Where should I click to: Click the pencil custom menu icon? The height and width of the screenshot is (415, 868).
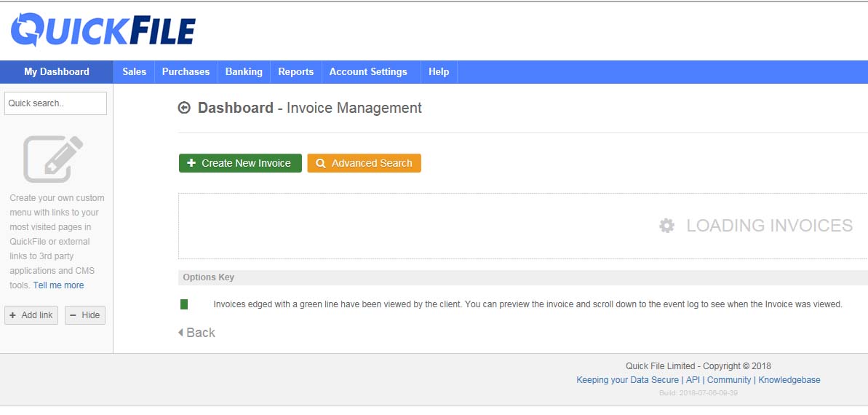pos(53,159)
